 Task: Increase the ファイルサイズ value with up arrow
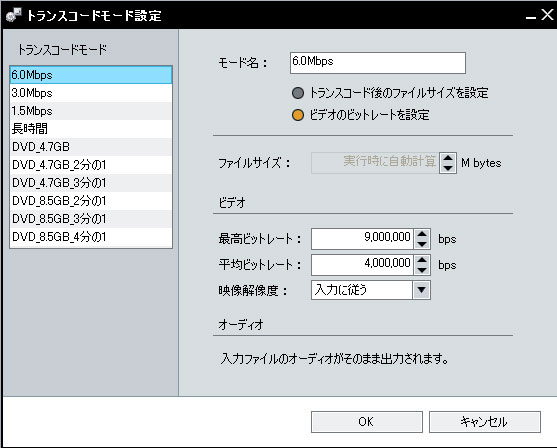point(448,158)
